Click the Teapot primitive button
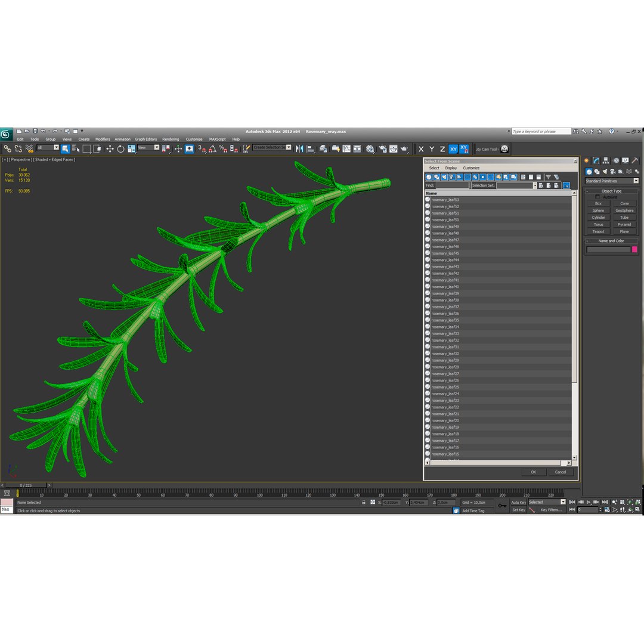 click(598, 231)
